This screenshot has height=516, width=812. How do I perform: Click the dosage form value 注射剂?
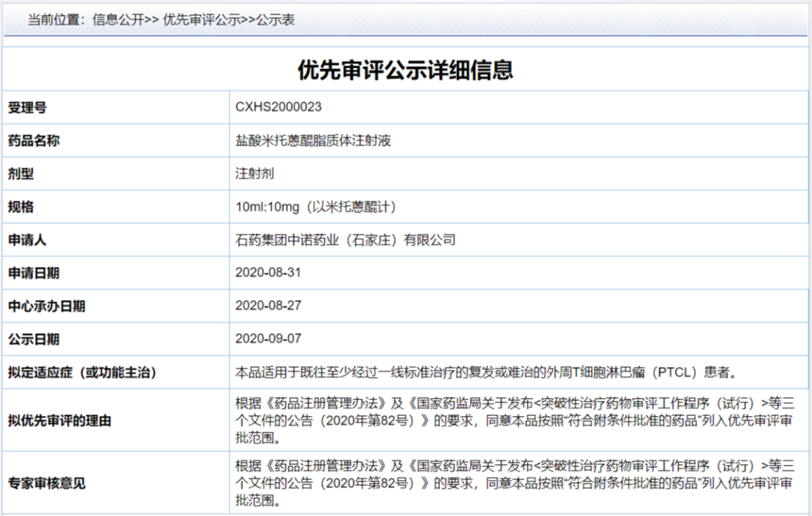click(254, 174)
